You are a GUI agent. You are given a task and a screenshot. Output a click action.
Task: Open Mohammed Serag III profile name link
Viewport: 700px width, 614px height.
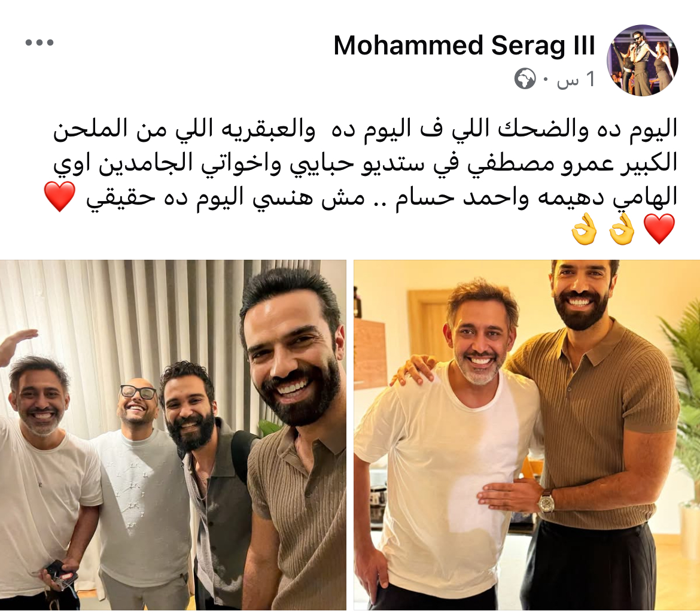464,45
